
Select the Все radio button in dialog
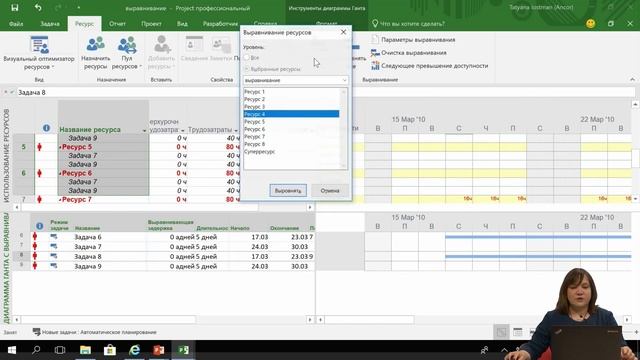(246, 58)
